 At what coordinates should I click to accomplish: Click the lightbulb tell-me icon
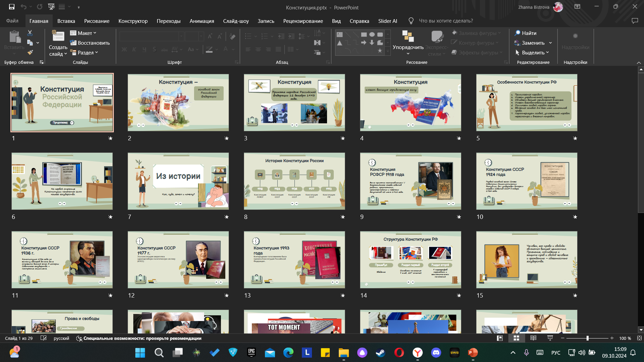[411, 21]
